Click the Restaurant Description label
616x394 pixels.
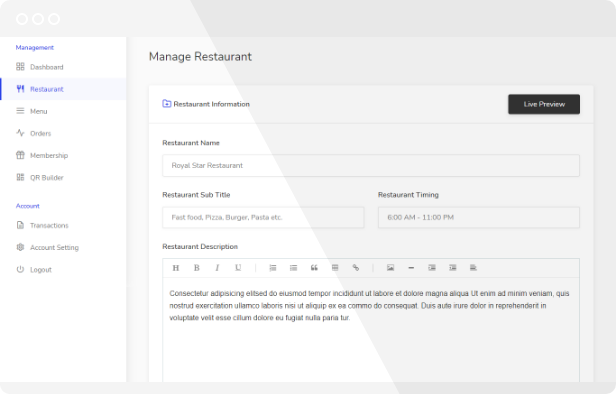[200, 247]
